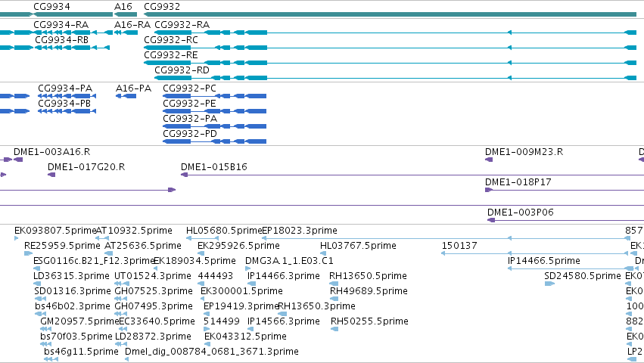This screenshot has width=644, height=363.
Task: Select protein CG9934-PB label
Action: coord(64,104)
